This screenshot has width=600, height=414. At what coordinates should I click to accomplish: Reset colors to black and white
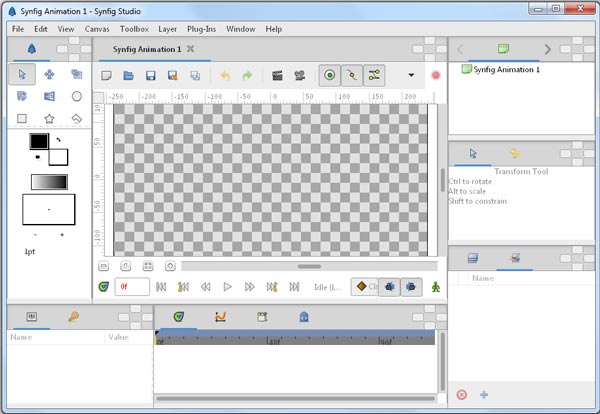38,157
